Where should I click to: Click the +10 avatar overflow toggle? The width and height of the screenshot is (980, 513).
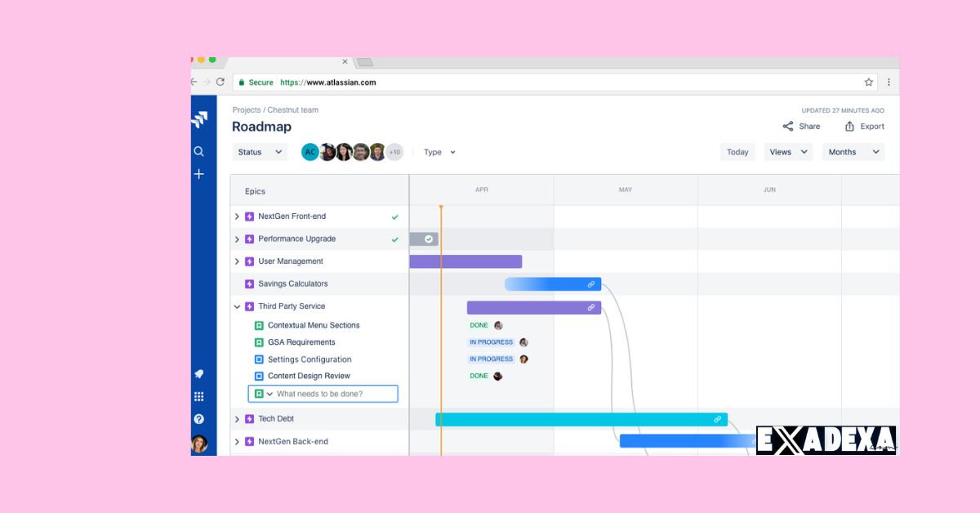pos(393,152)
